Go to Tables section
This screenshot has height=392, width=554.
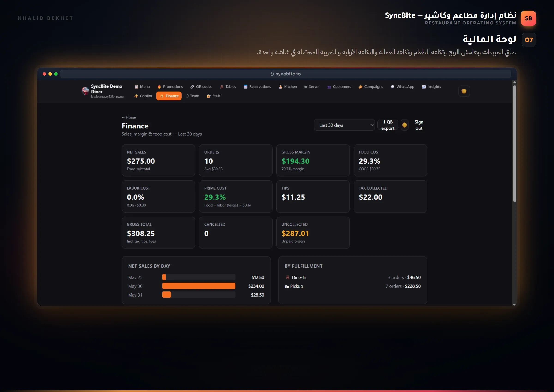pyautogui.click(x=228, y=87)
